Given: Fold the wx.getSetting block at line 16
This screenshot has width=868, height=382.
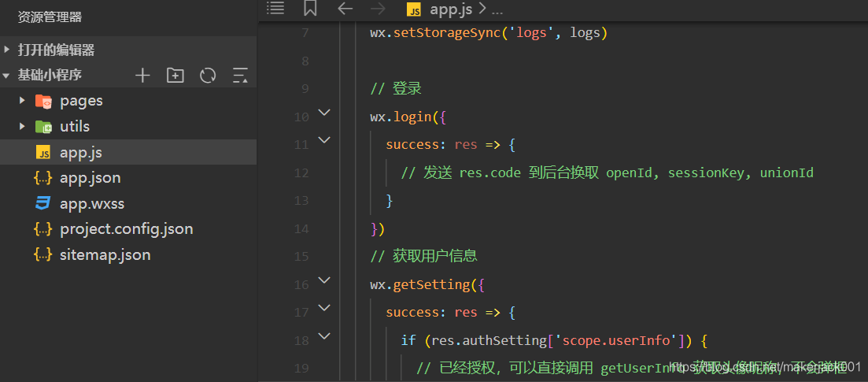Looking at the screenshot, I should pos(324,280).
